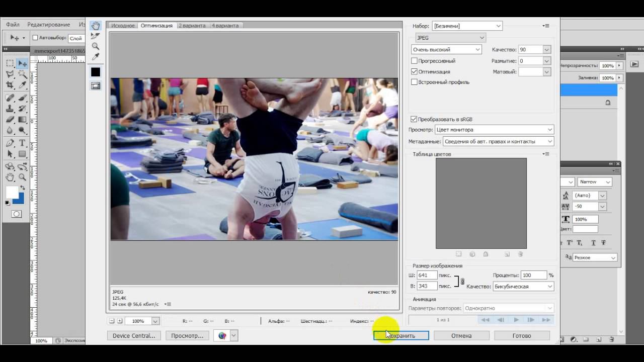Select the Hand tool in Save for Web

pyautogui.click(x=96, y=26)
